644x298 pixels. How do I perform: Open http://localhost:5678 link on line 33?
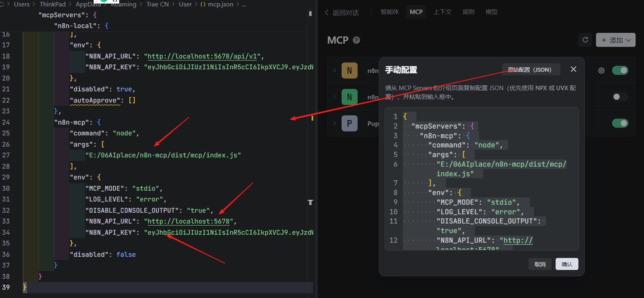[x=188, y=221]
